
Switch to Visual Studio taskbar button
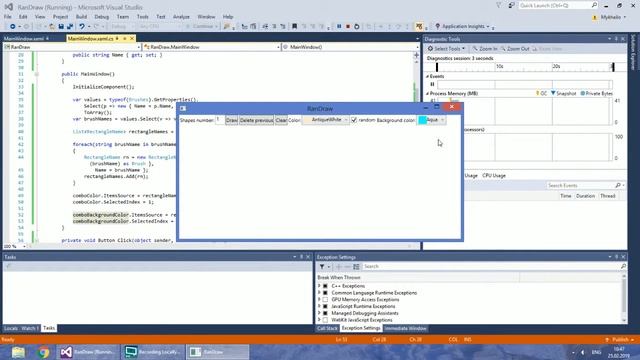pos(88,352)
